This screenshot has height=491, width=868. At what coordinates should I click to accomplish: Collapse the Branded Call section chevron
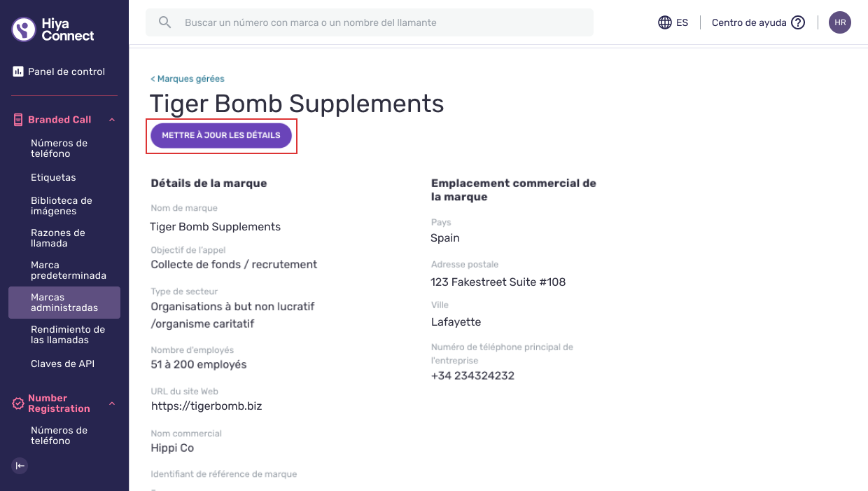pyautogui.click(x=112, y=120)
